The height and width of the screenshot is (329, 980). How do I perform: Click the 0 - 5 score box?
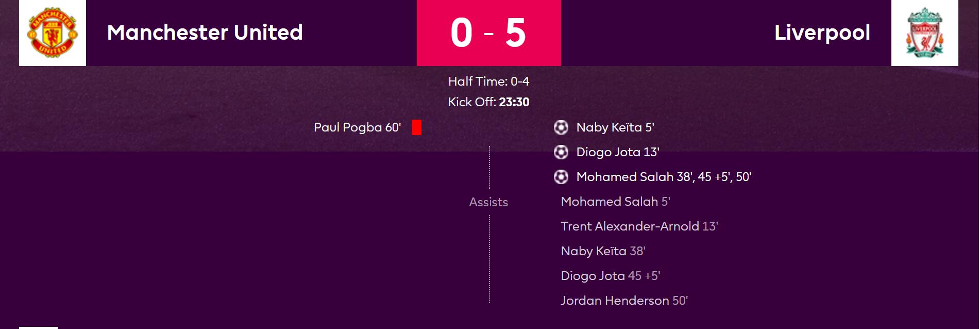tap(489, 33)
